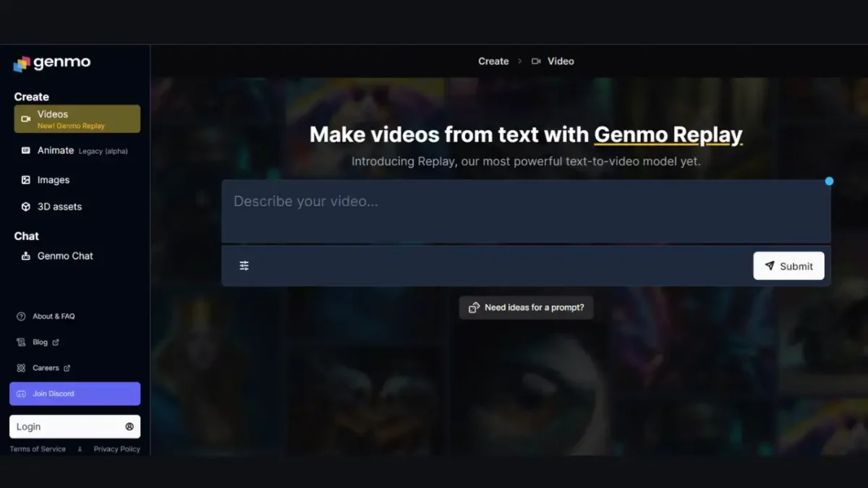Image resolution: width=868 pixels, height=488 pixels.
Task: Click the Animate clapperboard icon
Action: 25,150
